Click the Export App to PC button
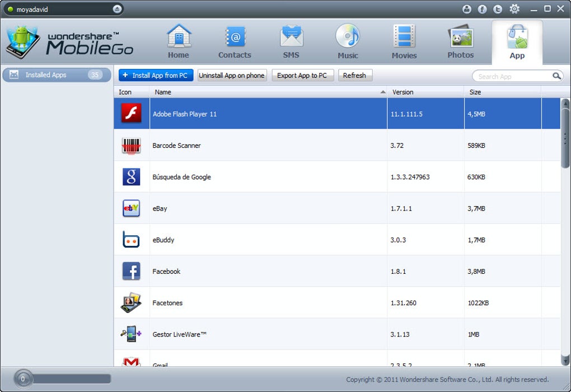 tap(302, 76)
